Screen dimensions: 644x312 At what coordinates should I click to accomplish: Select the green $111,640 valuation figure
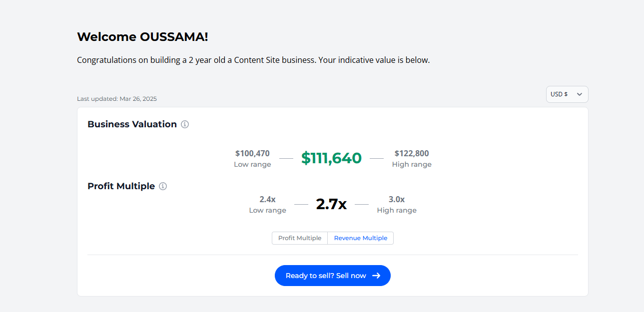pyautogui.click(x=331, y=158)
